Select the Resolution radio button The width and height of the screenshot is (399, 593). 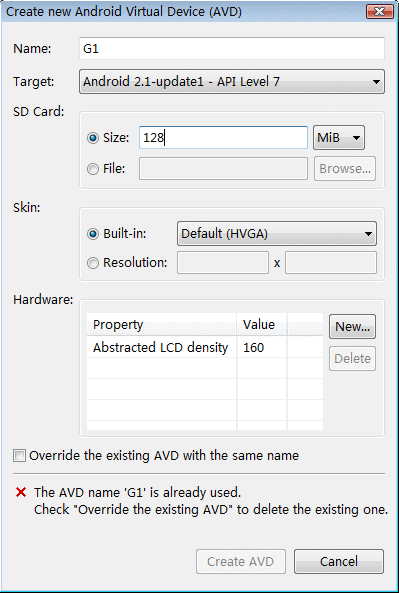pyautogui.click(x=93, y=263)
